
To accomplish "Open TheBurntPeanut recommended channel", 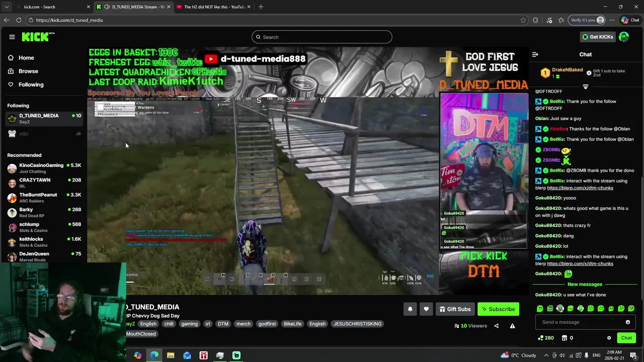I will pos(44,198).
